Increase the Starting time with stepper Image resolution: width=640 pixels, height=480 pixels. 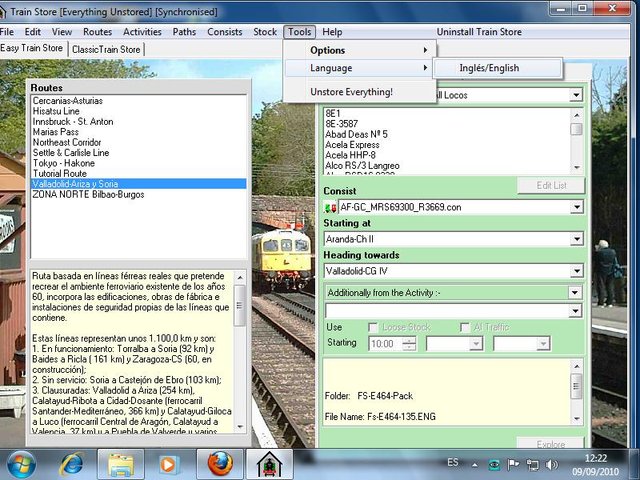(410, 339)
